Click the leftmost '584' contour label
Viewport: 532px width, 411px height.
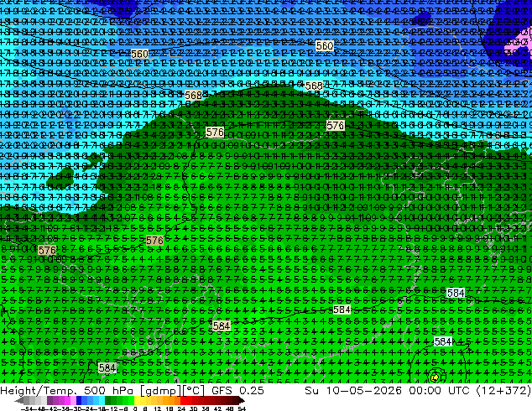pos(107,367)
